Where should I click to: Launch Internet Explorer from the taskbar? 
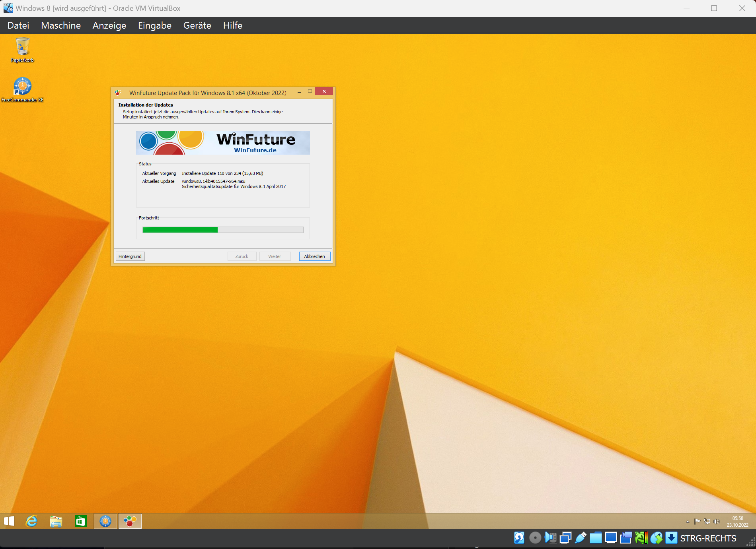[31, 521]
